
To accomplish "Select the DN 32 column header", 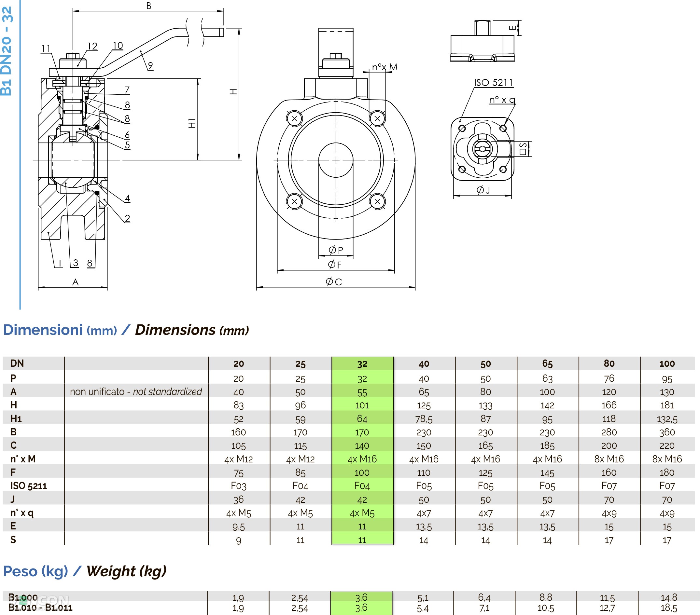I will [x=362, y=363].
